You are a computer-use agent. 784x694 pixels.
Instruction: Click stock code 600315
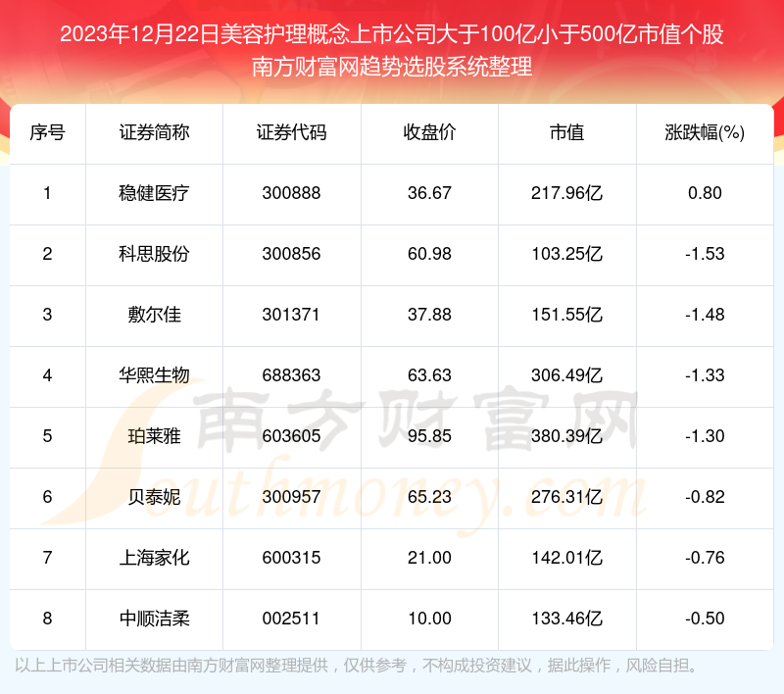click(x=291, y=558)
